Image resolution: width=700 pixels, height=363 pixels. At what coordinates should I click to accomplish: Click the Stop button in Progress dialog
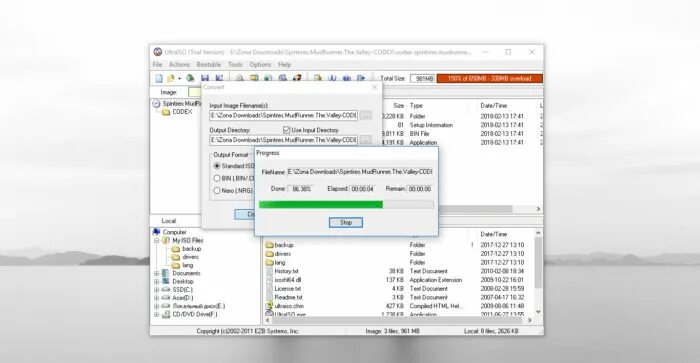pyautogui.click(x=346, y=222)
